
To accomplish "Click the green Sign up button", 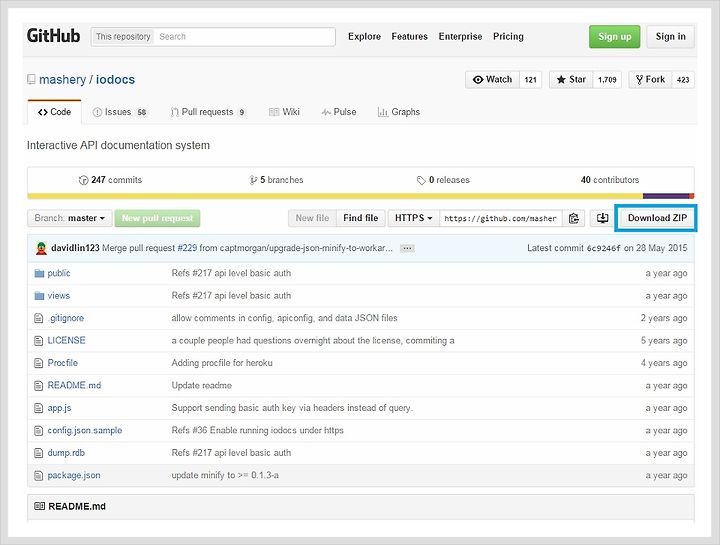I will [614, 36].
